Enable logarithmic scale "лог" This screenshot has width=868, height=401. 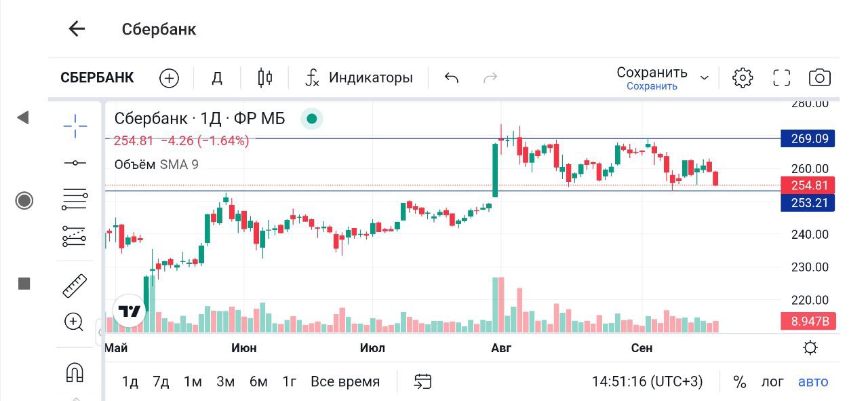tap(772, 382)
